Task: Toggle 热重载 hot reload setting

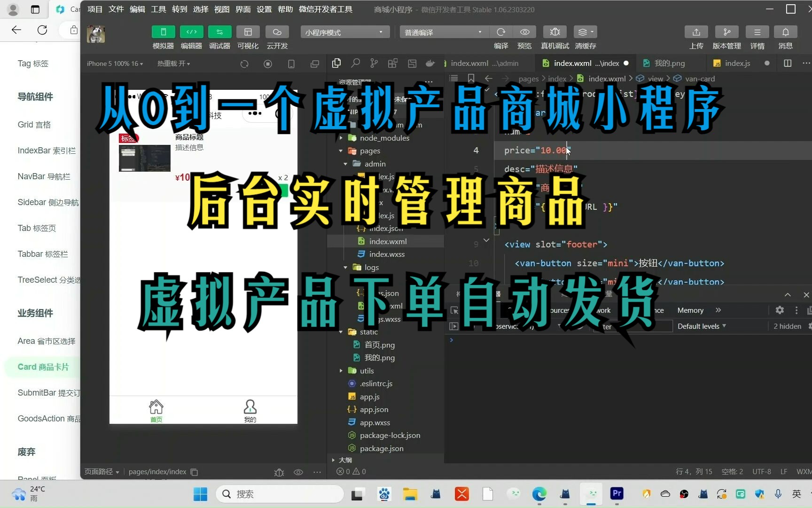Action: (x=173, y=63)
